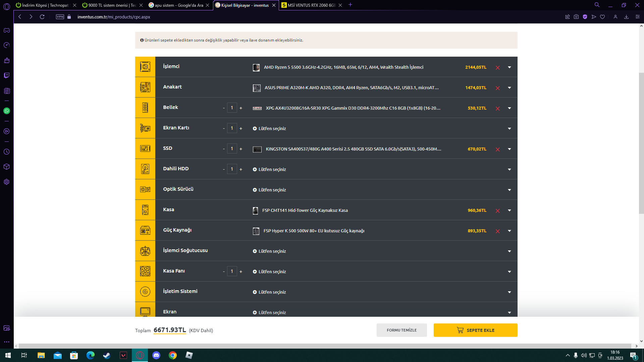Screen dimensions: 644x362
Task: Decrease SSD quantity with minus button
Action: click(224, 149)
